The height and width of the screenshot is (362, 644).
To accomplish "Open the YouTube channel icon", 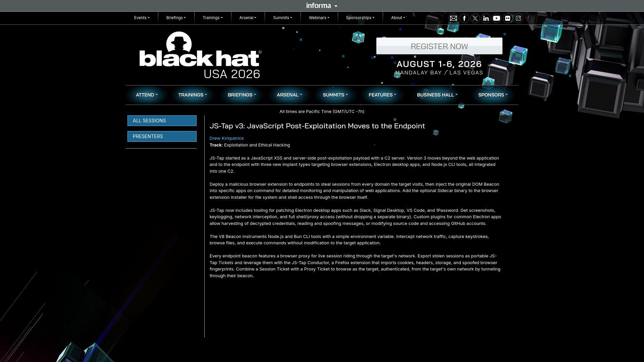I will pyautogui.click(x=497, y=18).
